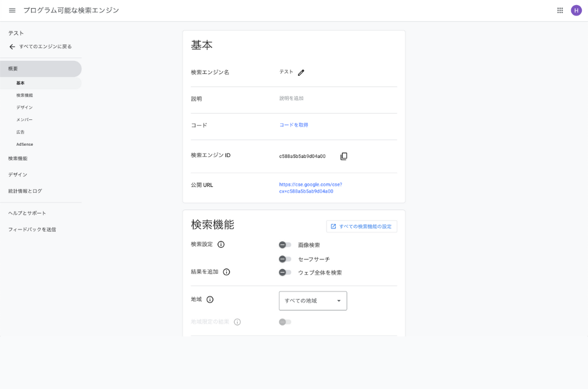Open フィードバックを送信
This screenshot has width=588, height=389.
(32, 229)
